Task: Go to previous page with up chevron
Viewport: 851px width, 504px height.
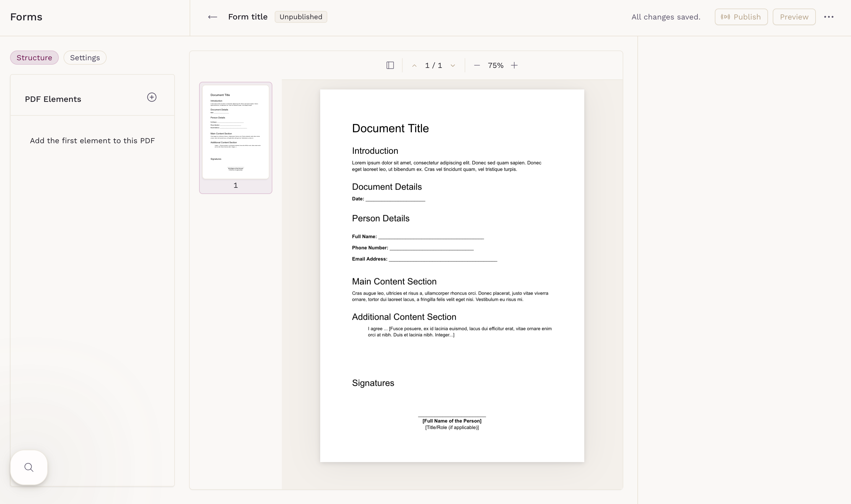Action: click(414, 66)
